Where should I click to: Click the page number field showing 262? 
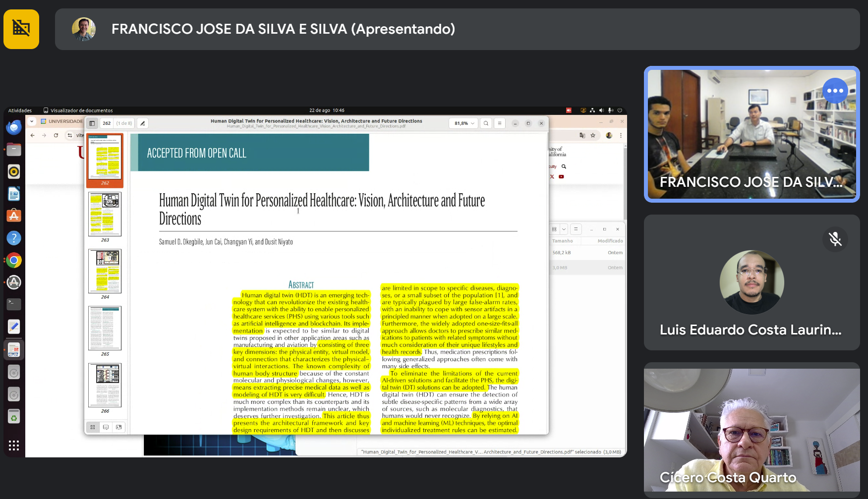pos(107,123)
